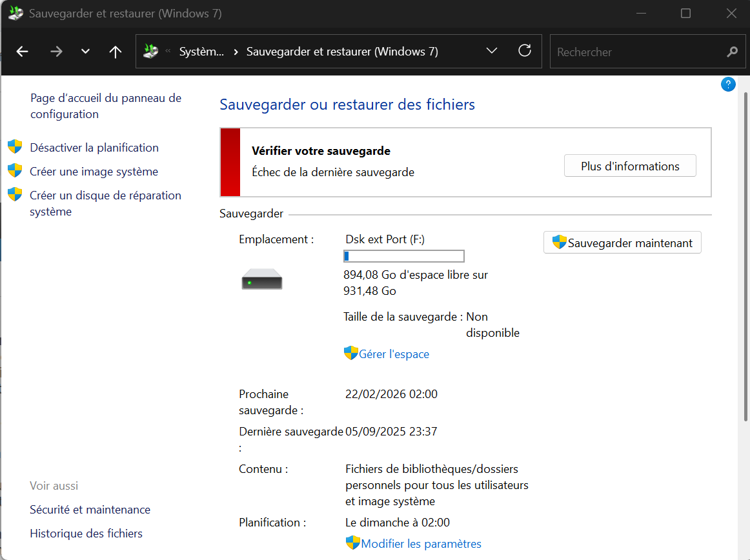Click shield icon beside Désactiver la planification
This screenshot has height=560, width=750.
15,146
